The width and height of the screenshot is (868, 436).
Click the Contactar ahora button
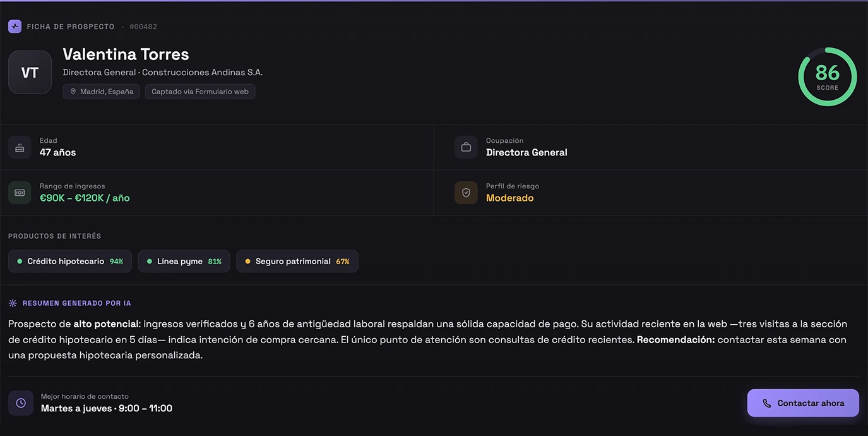803,403
